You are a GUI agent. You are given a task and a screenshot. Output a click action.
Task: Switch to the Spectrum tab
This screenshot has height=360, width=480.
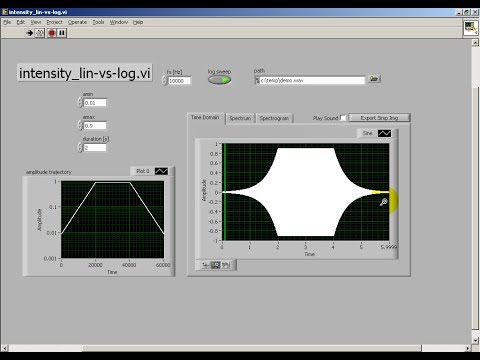coord(240,118)
